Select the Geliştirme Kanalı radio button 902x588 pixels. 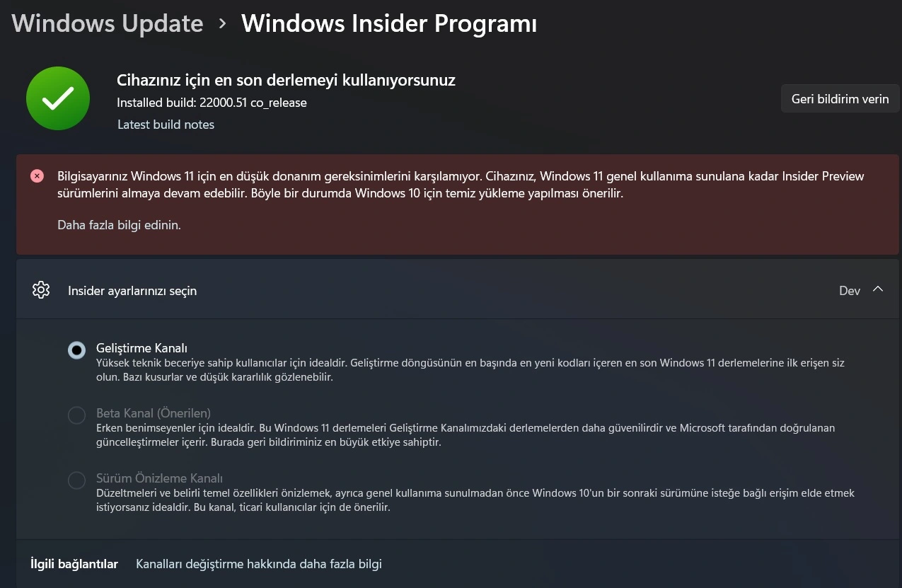[76, 350]
